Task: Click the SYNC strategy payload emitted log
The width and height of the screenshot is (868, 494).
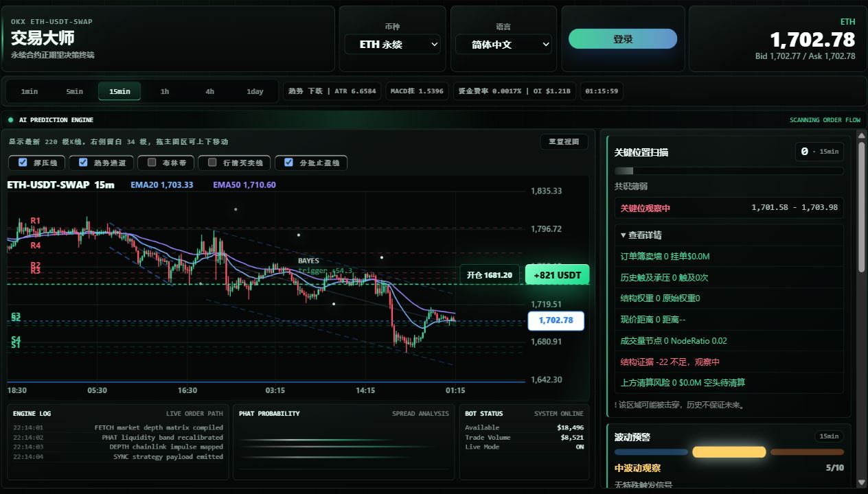Action: [118, 456]
